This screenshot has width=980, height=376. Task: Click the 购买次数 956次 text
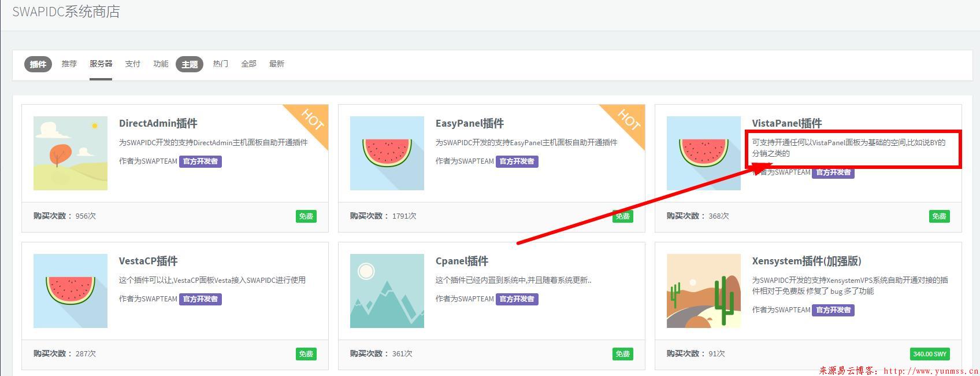pyautogui.click(x=65, y=216)
